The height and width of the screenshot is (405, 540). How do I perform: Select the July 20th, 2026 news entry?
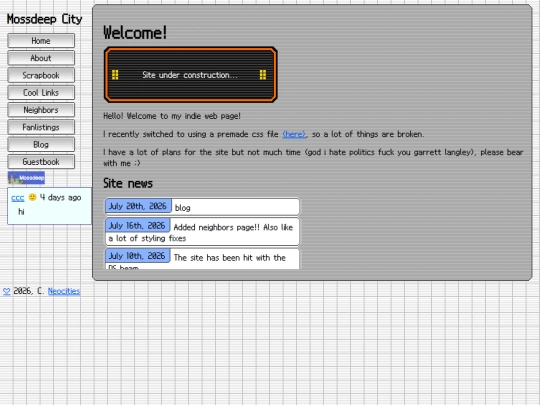point(202,206)
